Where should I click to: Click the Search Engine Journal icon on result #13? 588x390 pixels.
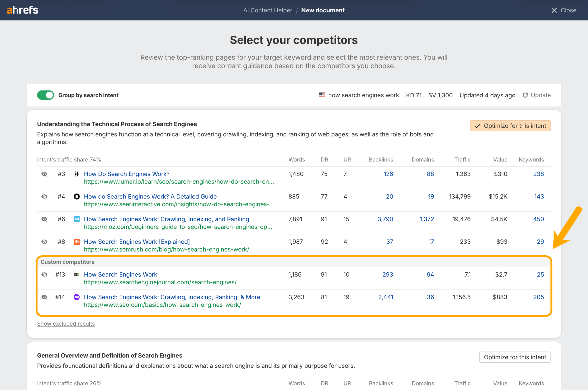point(76,275)
